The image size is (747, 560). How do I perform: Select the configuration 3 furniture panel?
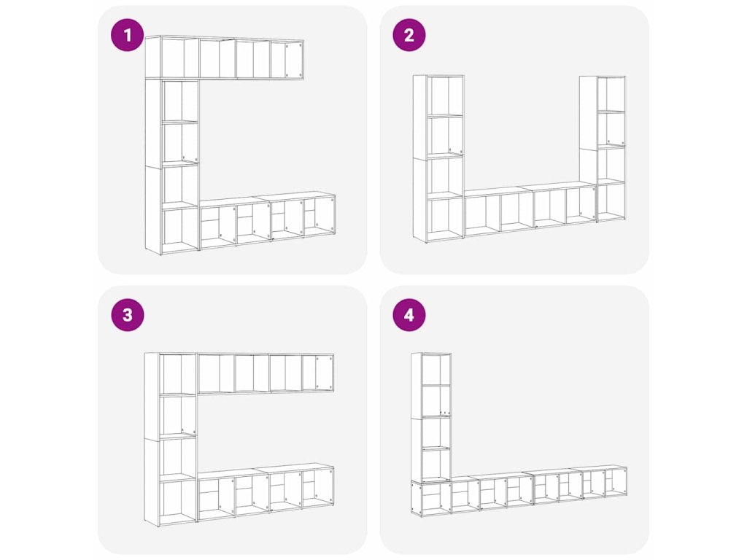(233, 419)
